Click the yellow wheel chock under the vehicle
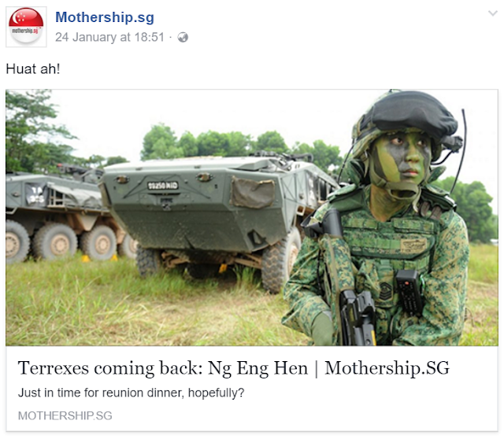The image size is (504, 439). point(223,268)
